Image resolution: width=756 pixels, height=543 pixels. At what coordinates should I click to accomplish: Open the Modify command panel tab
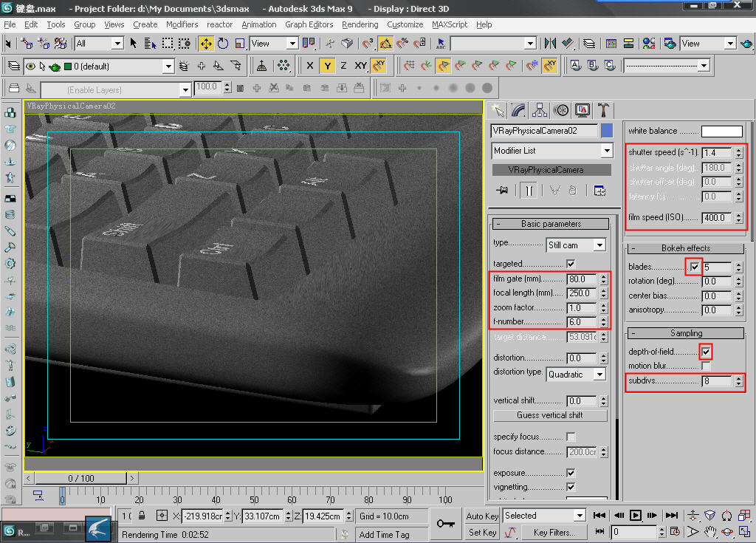tap(519, 110)
